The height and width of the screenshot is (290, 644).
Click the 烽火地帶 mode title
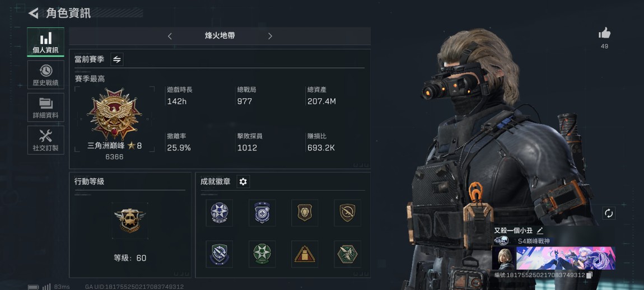(220, 36)
